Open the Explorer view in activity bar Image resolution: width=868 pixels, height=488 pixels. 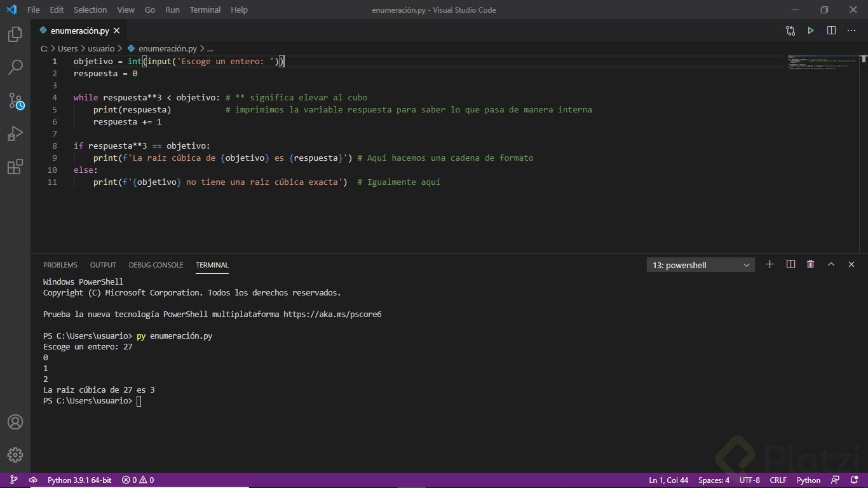(x=15, y=34)
